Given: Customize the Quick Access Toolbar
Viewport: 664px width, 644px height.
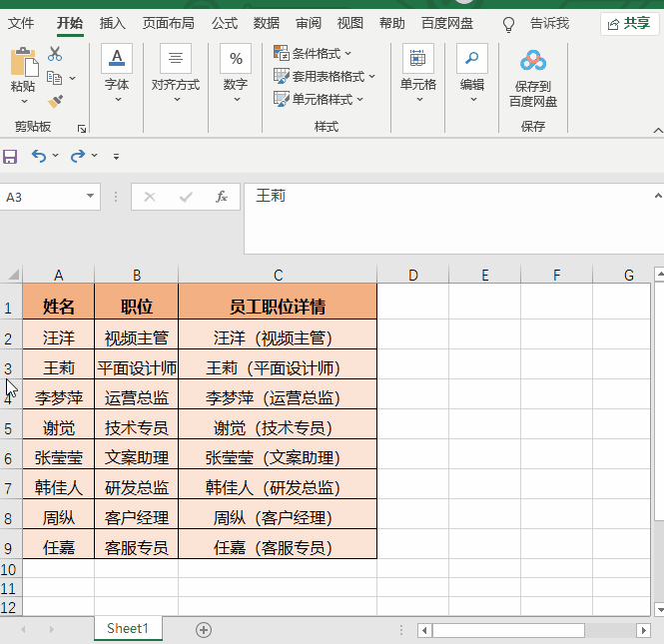Looking at the screenshot, I should tap(117, 157).
